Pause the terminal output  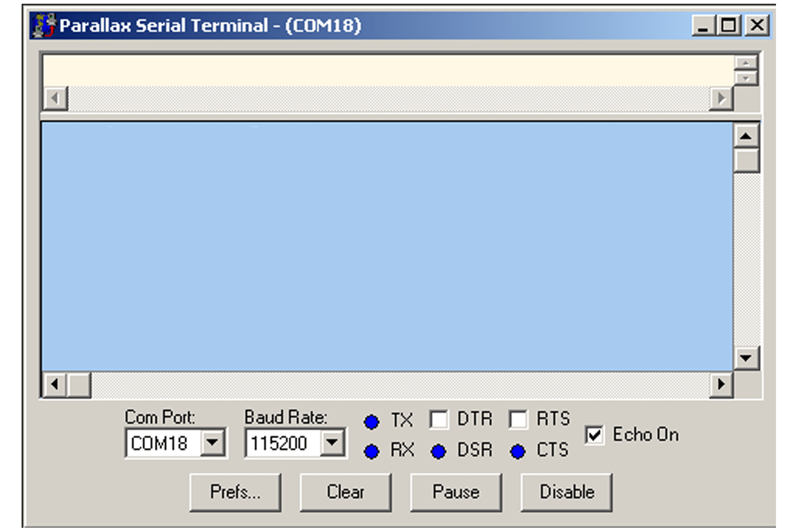(x=456, y=492)
